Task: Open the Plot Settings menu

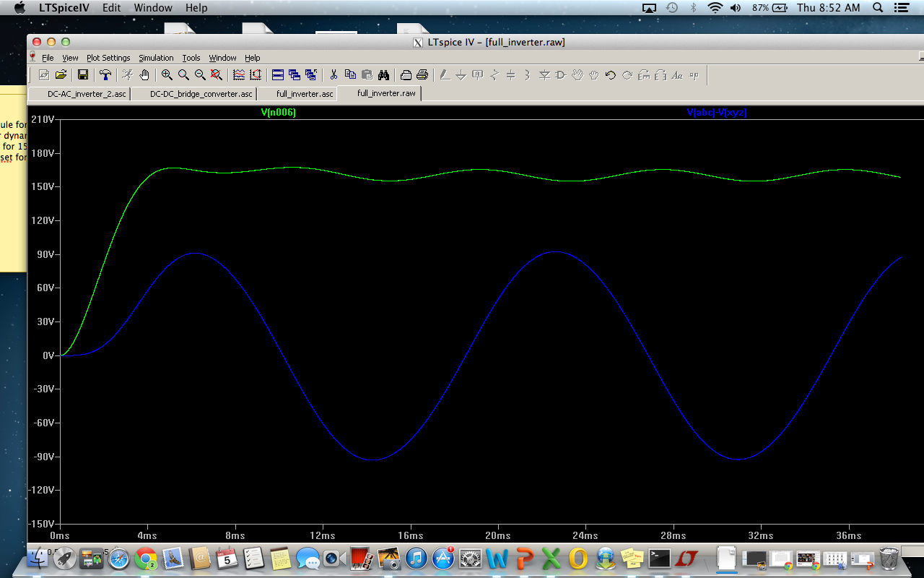Action: (x=108, y=58)
